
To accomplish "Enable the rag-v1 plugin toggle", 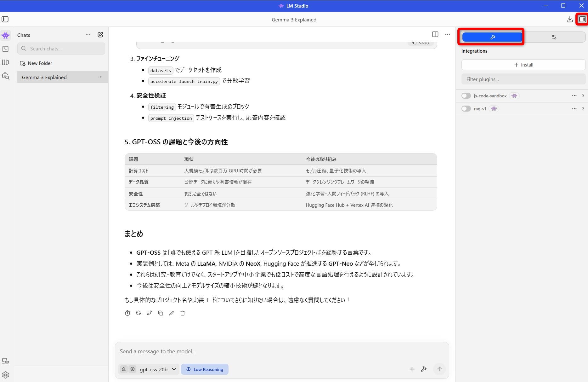I will [466, 109].
